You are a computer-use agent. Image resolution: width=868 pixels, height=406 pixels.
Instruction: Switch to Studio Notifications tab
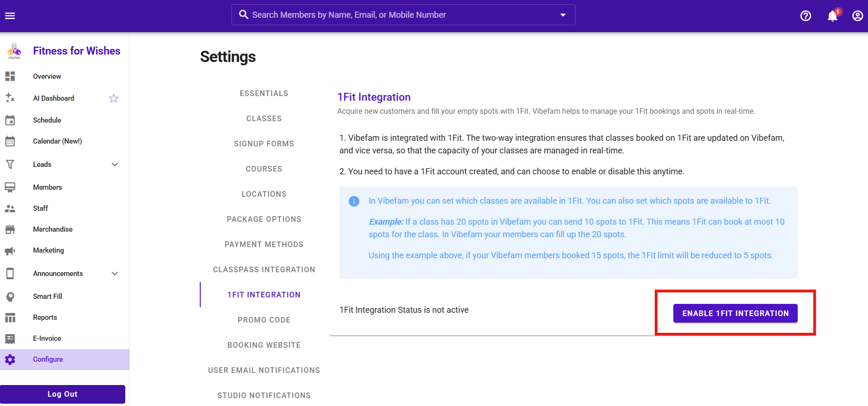[264, 395]
